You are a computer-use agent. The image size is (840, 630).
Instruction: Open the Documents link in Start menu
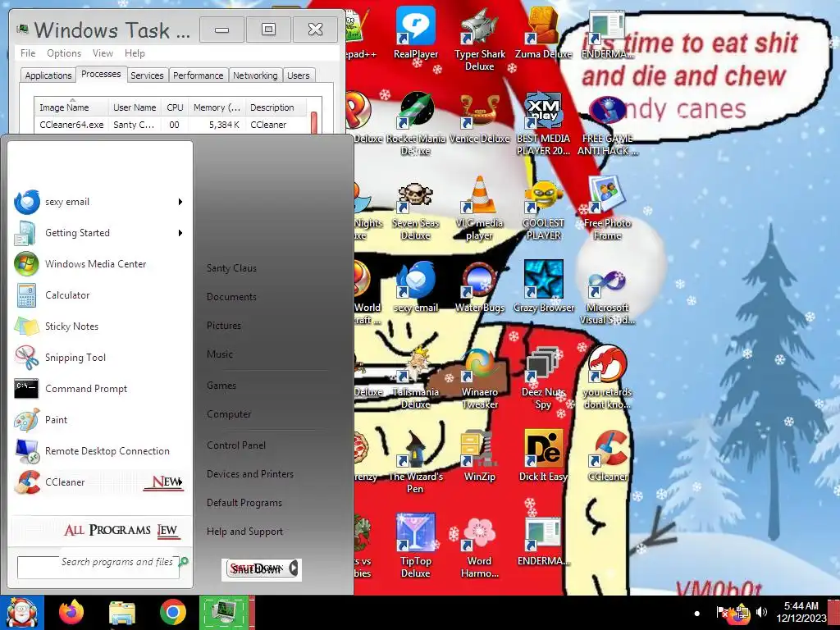click(231, 297)
